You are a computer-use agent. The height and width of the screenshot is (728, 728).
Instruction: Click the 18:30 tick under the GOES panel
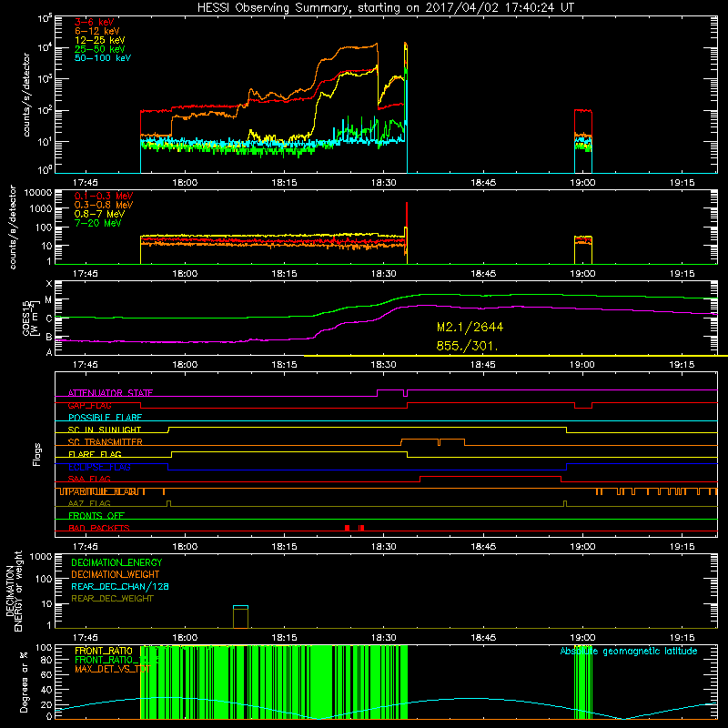[x=383, y=365]
